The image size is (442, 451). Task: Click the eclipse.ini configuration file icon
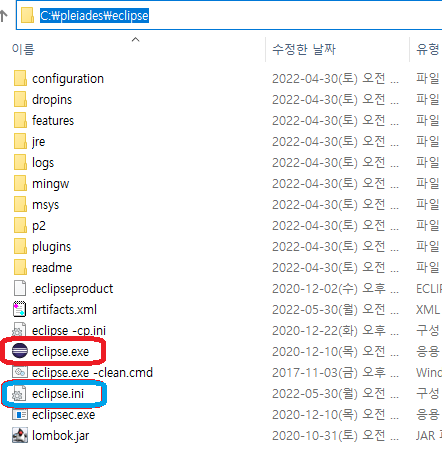pyautogui.click(x=19, y=393)
